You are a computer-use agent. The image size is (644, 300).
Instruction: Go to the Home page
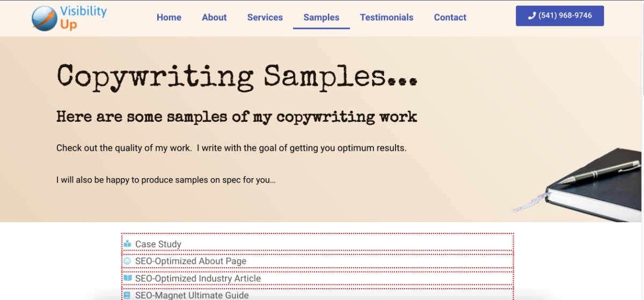[169, 17]
